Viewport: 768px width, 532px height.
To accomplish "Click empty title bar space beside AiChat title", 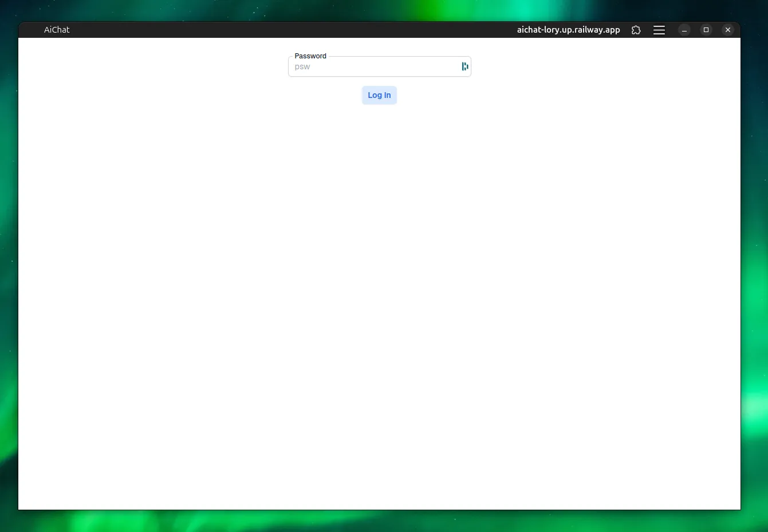I will 286,30.
